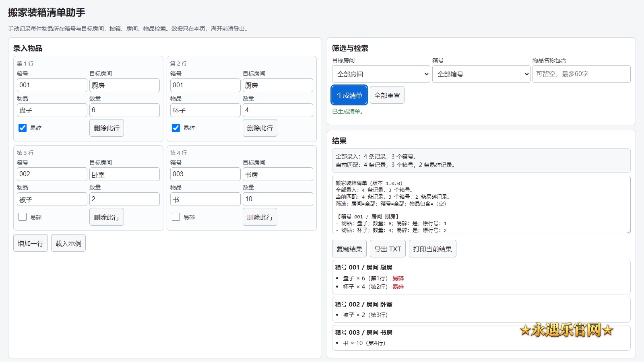Uncheck the 易碎 checkbox in 第 2 行
Viewport: 644px width, 362px height.
pos(176,128)
